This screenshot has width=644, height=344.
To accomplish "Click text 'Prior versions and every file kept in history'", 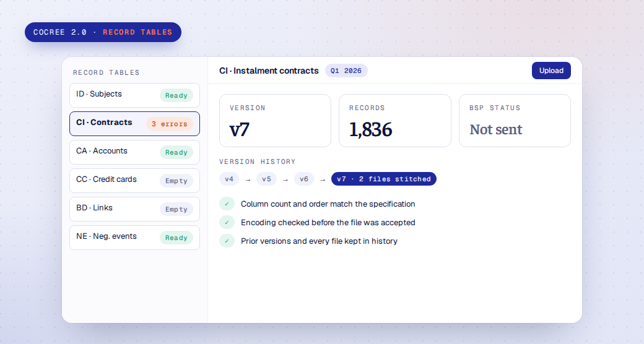I will click(x=319, y=241).
